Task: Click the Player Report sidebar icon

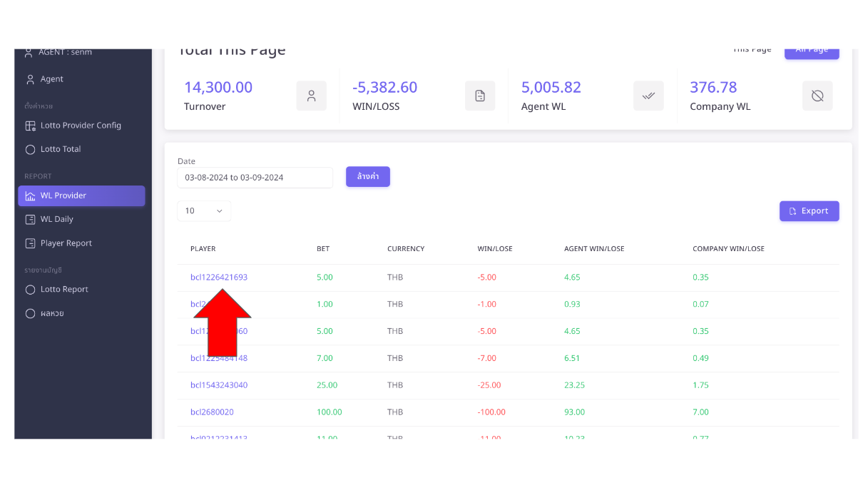Action: coord(30,243)
